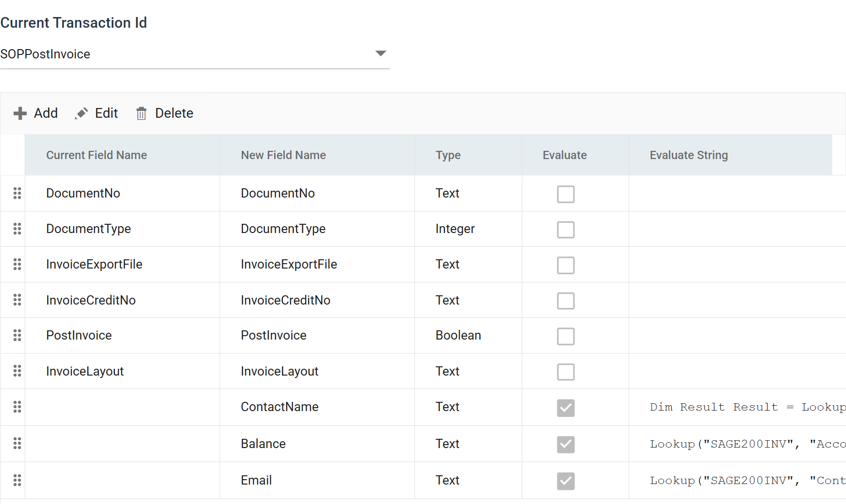Uncheck Evaluate for ContactName row
Viewport: 846px width, 504px height.
click(566, 408)
